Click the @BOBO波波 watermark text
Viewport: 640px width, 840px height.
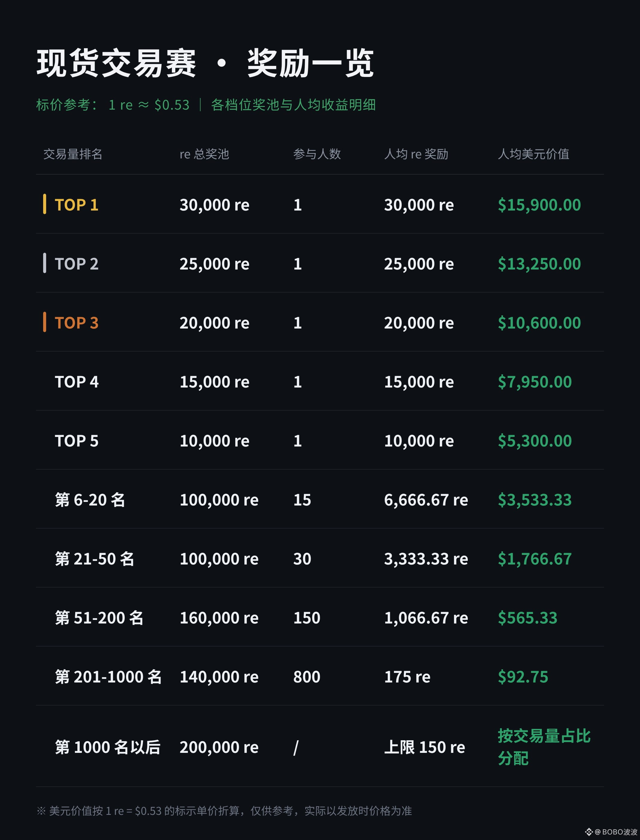pyautogui.click(x=616, y=832)
